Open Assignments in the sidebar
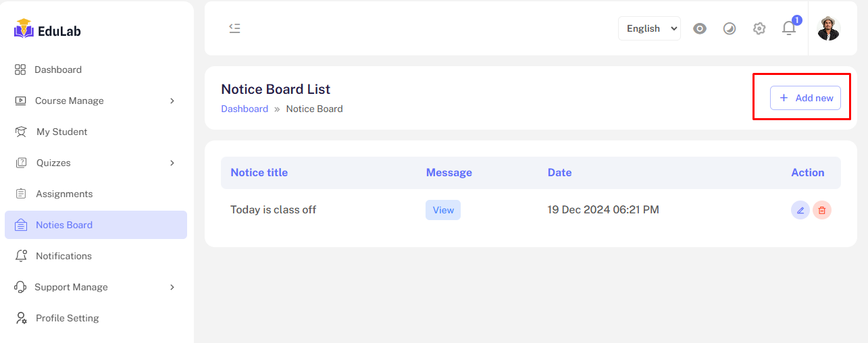This screenshot has width=868, height=343. [x=64, y=194]
